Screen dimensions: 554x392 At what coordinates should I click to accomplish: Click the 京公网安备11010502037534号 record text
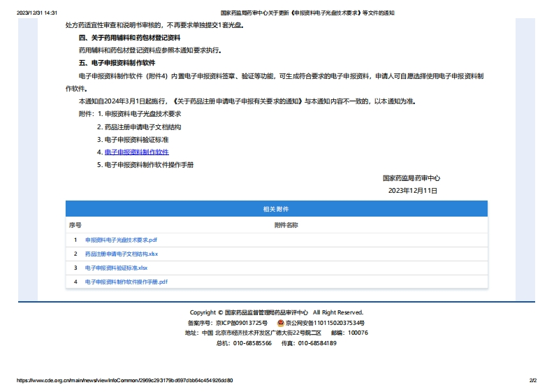pyautogui.click(x=326, y=323)
